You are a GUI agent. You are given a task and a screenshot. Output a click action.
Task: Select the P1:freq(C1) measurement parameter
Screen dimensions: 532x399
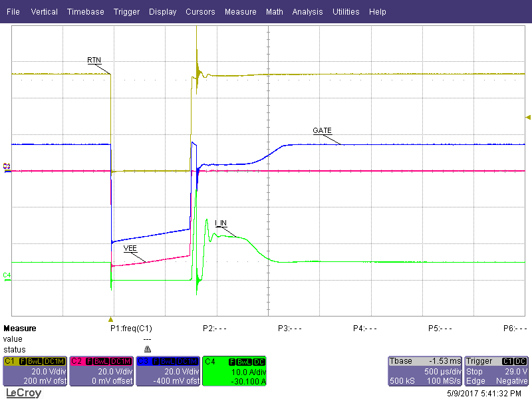[132, 329]
